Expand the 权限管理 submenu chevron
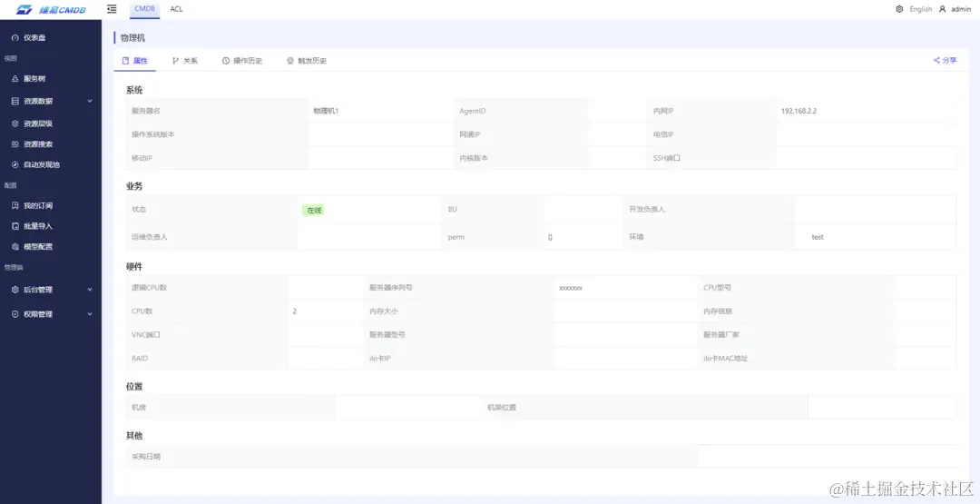The width and height of the screenshot is (980, 504). click(x=90, y=314)
